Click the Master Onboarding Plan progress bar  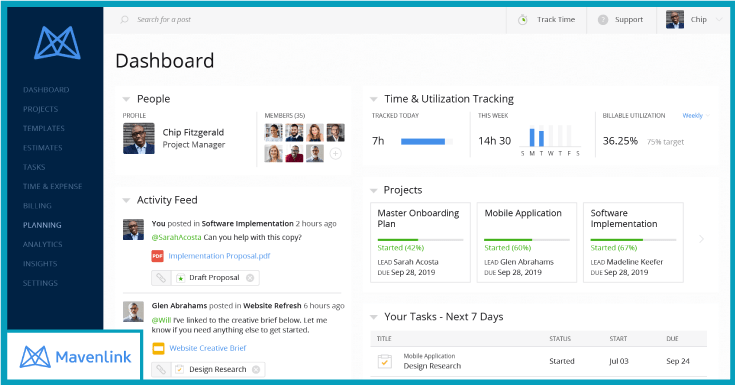pyautogui.click(x=420, y=240)
